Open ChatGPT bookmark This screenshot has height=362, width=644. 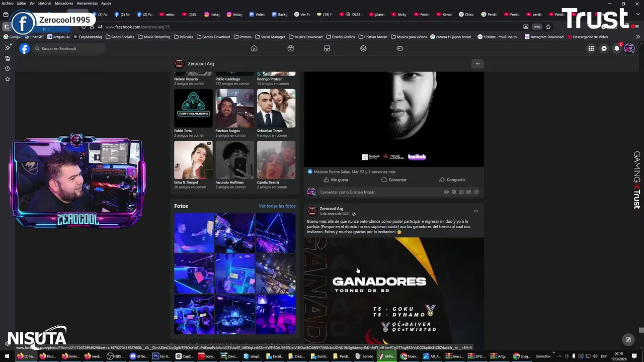(x=34, y=37)
